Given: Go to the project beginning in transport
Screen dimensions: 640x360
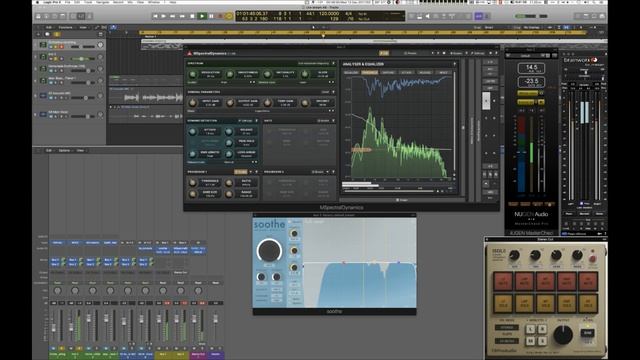Looking at the screenshot, I should [155, 16].
